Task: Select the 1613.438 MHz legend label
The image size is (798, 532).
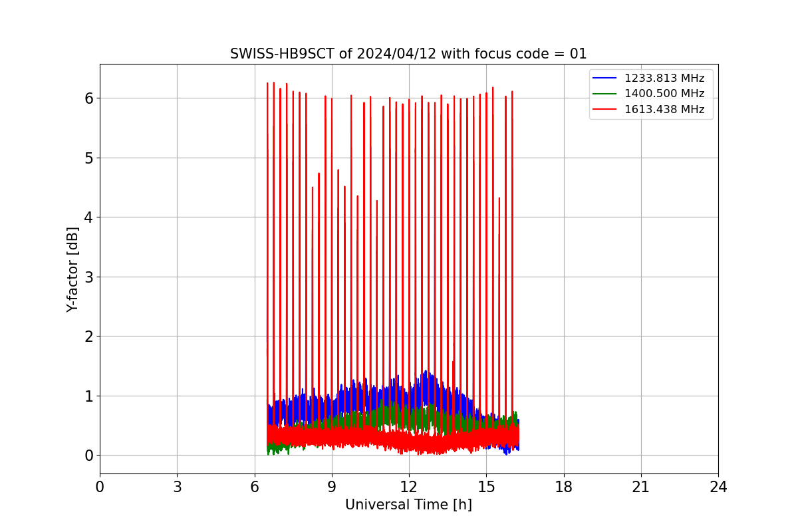Action: coord(664,110)
